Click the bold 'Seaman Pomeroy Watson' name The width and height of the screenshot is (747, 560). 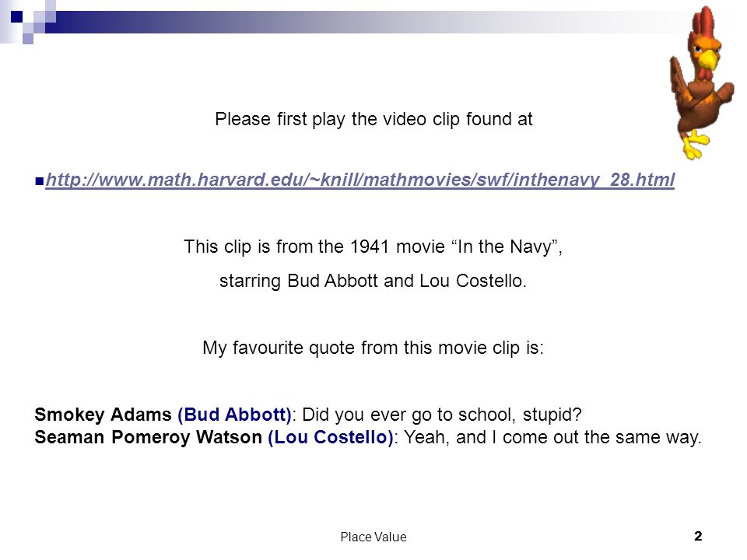(148, 437)
